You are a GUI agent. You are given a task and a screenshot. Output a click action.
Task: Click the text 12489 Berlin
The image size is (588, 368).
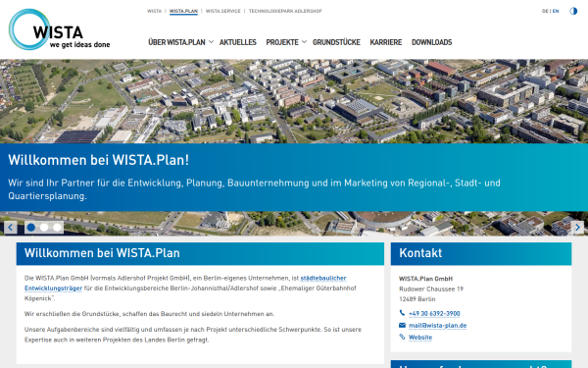pos(417,299)
